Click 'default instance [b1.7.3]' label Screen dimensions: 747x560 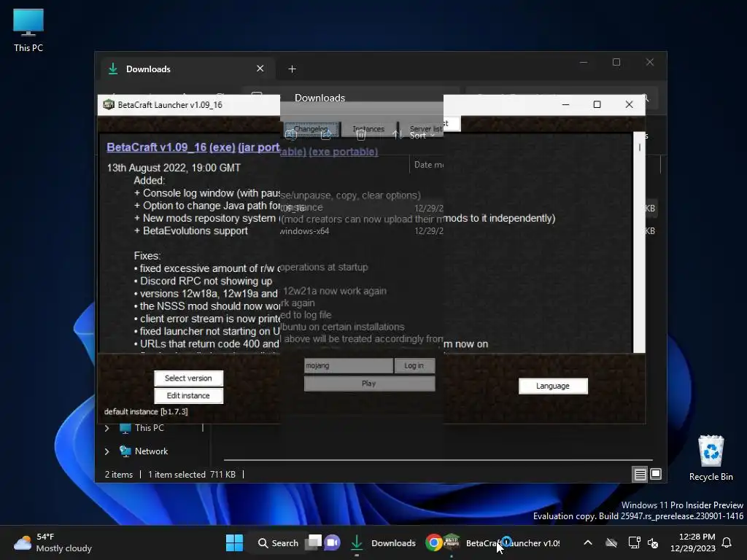pos(146,412)
